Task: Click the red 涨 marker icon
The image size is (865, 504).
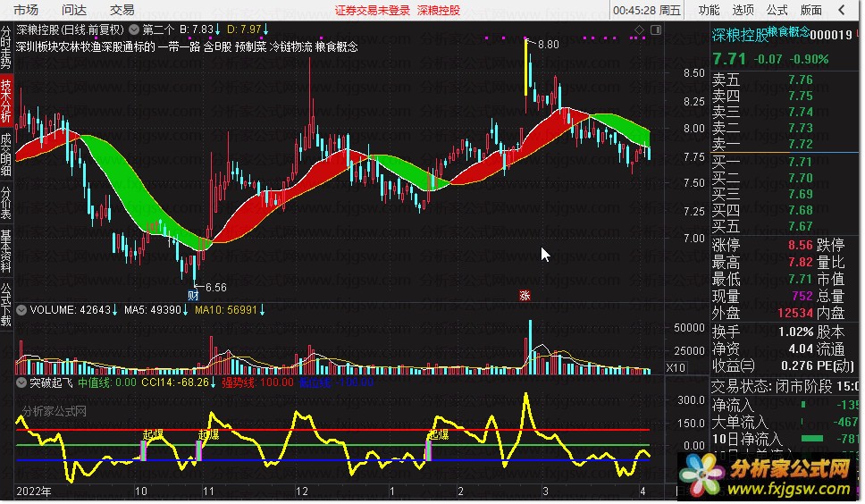Action: [x=525, y=296]
